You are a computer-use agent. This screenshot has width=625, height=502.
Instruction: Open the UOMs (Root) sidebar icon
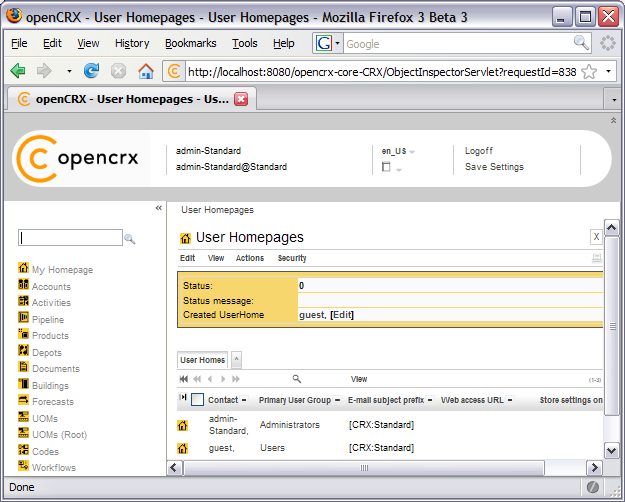pyautogui.click(x=24, y=433)
